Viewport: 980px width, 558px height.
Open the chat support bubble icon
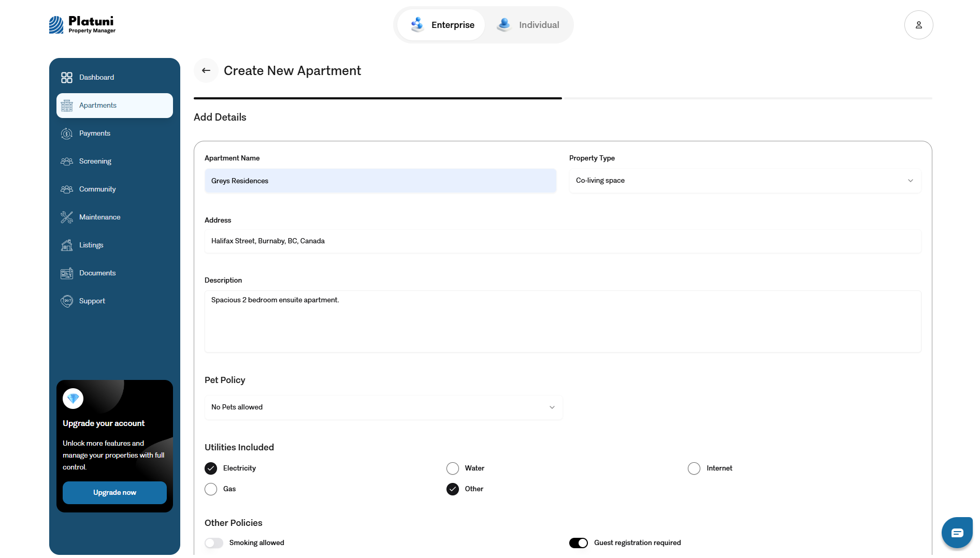pyautogui.click(x=957, y=533)
